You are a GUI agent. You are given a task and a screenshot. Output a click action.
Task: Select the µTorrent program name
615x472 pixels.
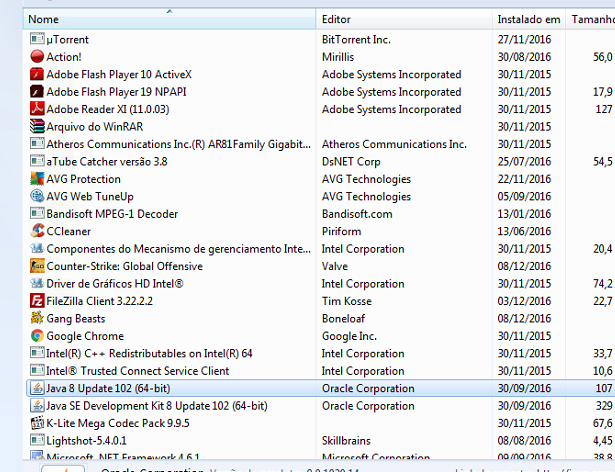click(x=67, y=40)
